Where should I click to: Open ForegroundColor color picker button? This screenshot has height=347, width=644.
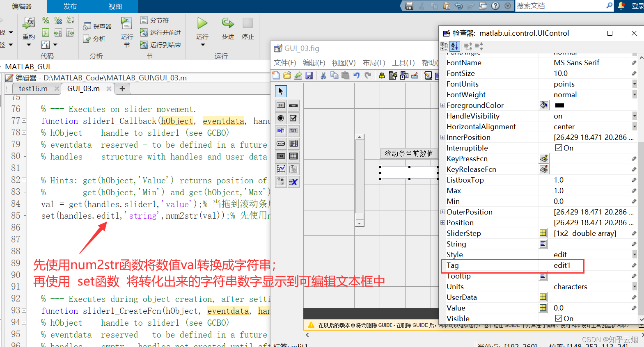pos(544,105)
